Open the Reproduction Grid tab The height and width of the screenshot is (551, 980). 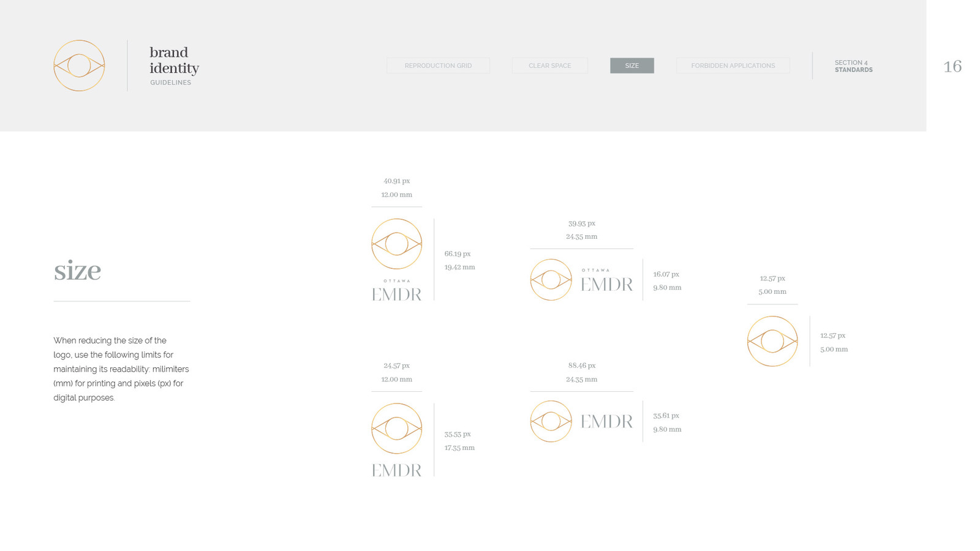click(438, 66)
